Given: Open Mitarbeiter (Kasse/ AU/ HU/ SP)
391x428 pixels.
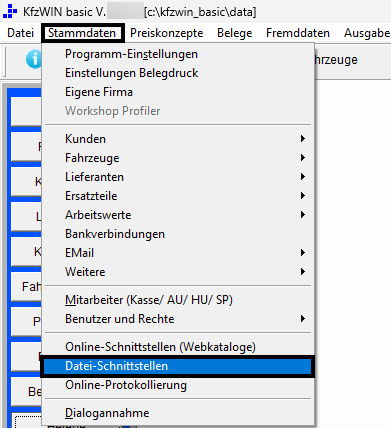Looking at the screenshot, I should pyautogui.click(x=178, y=300).
